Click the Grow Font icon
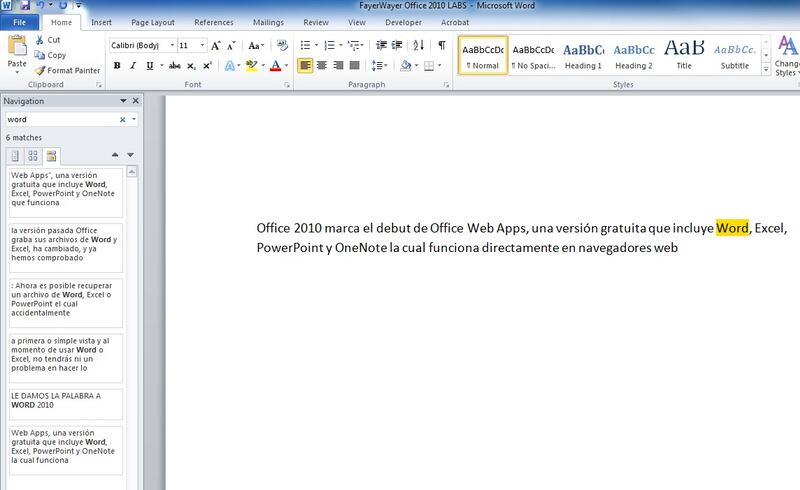 point(217,45)
